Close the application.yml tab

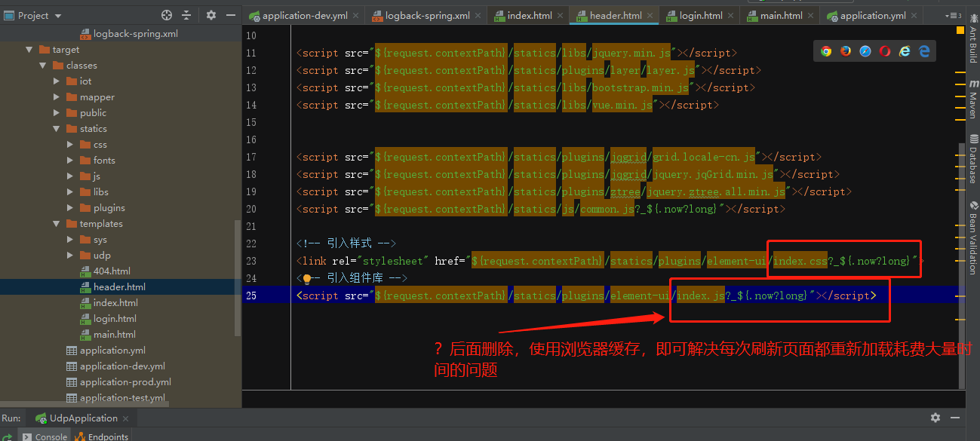tap(915, 16)
